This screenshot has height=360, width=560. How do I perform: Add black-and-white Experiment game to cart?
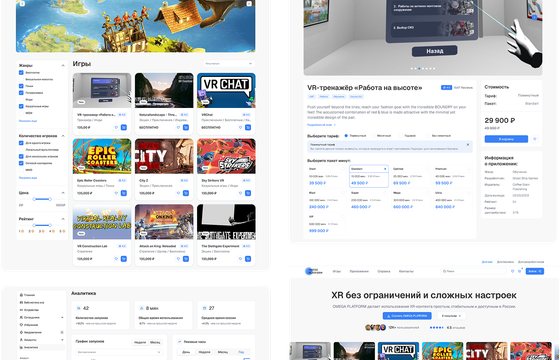248,259
